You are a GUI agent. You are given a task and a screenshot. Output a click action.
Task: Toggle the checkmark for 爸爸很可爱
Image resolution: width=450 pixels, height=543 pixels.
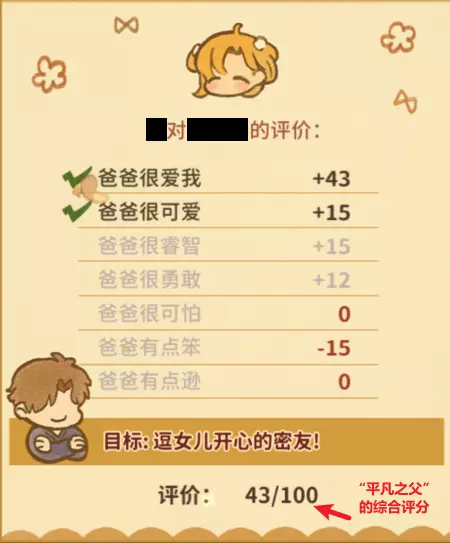click(x=77, y=212)
